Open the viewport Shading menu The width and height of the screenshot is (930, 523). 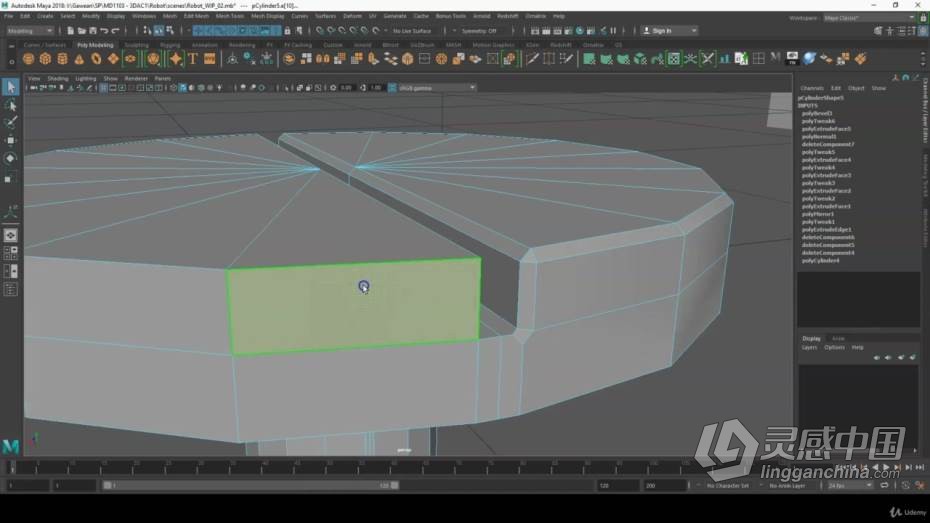click(x=58, y=78)
